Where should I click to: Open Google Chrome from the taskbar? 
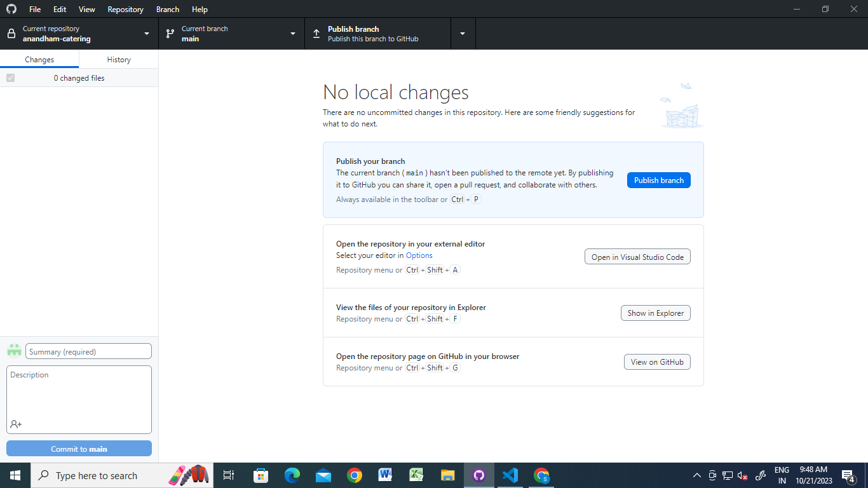[x=354, y=475]
